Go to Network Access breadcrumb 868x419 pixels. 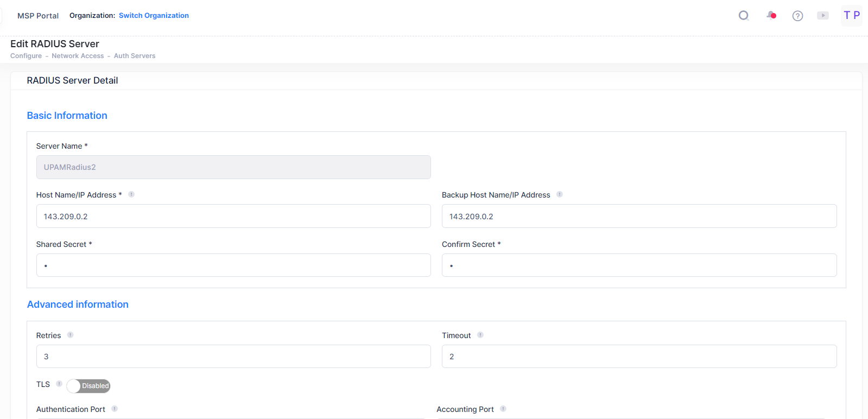pyautogui.click(x=78, y=56)
